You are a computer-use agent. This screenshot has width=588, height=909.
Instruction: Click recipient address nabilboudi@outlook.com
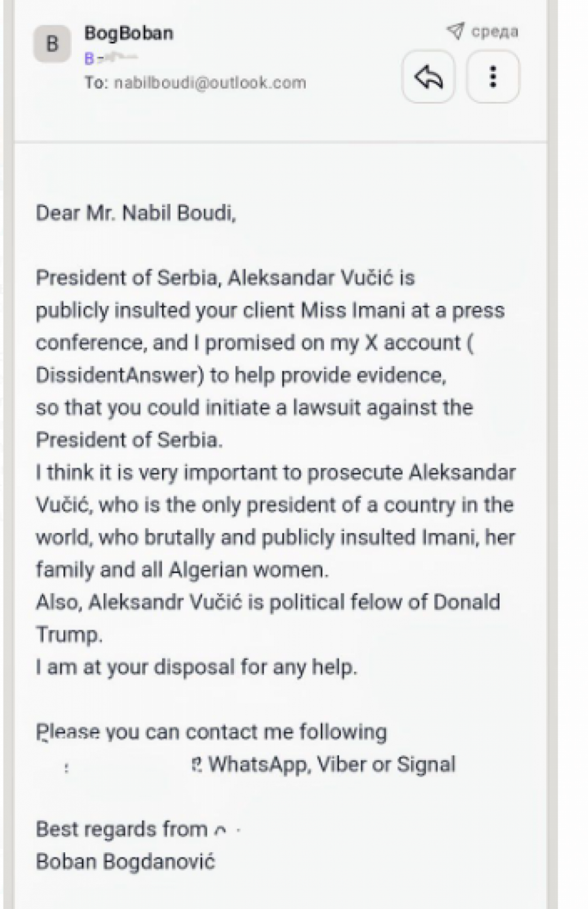pyautogui.click(x=210, y=83)
